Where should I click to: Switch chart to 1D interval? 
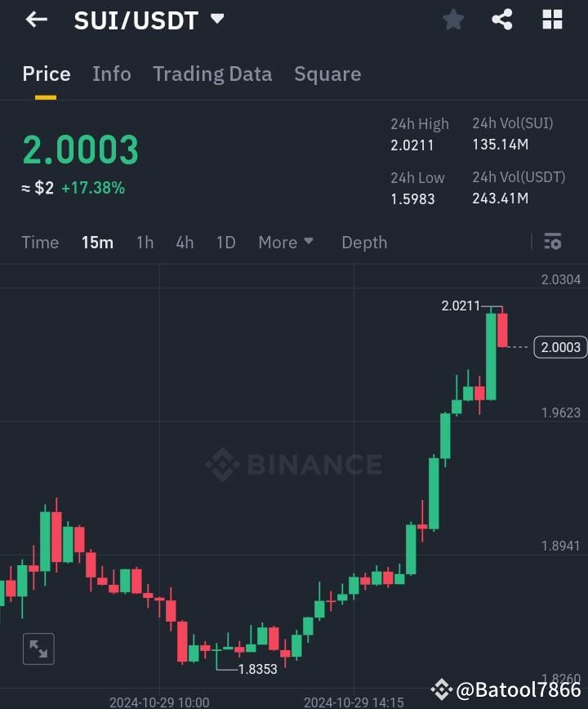click(x=225, y=242)
